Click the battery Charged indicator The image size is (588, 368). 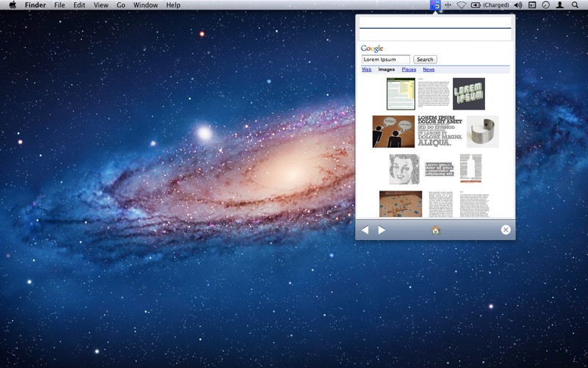[x=490, y=5]
